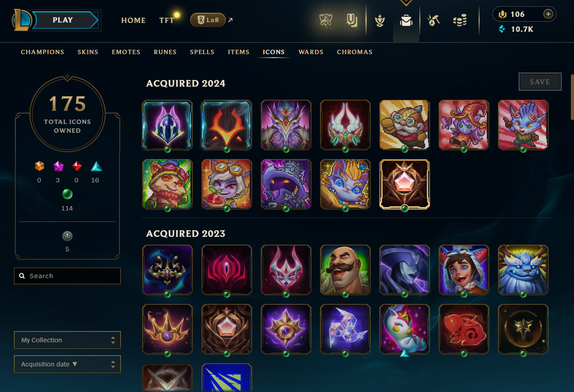This screenshot has width=574, height=392.
Task: Switch to the Champions tab
Action: 42,52
